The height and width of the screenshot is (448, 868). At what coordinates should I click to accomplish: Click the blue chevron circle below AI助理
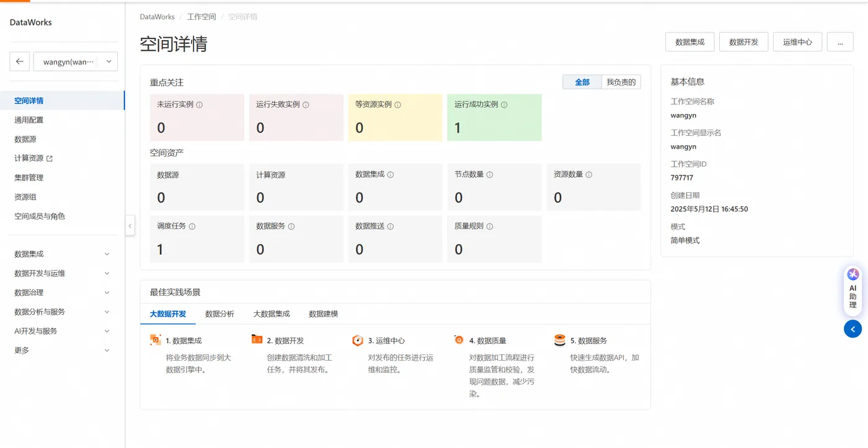click(853, 329)
